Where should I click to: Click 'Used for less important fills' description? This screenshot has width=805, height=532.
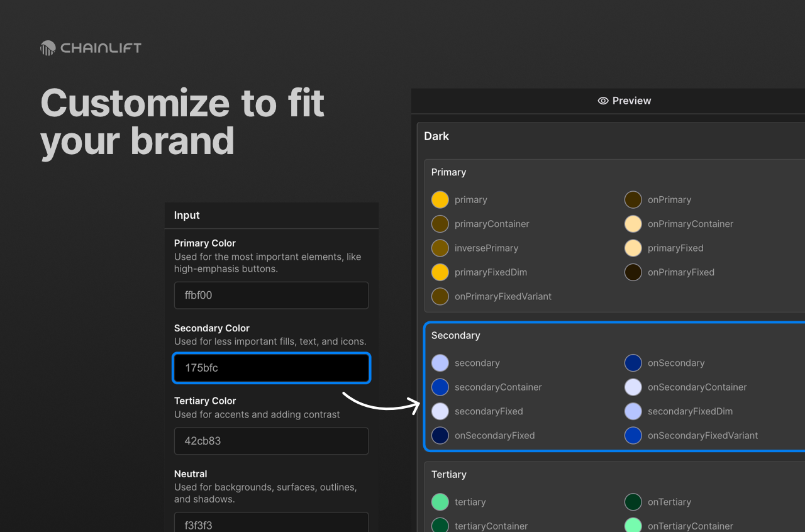click(270, 341)
